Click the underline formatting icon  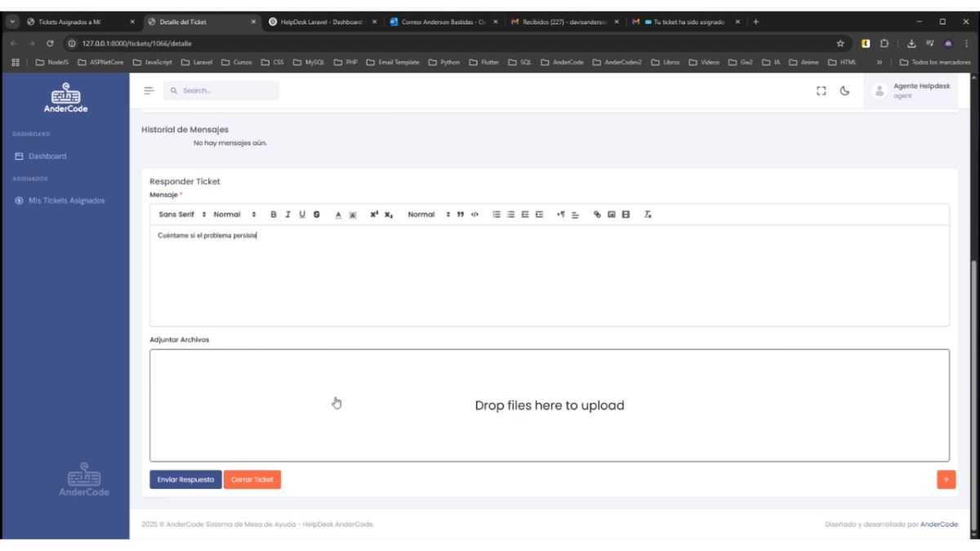point(302,215)
